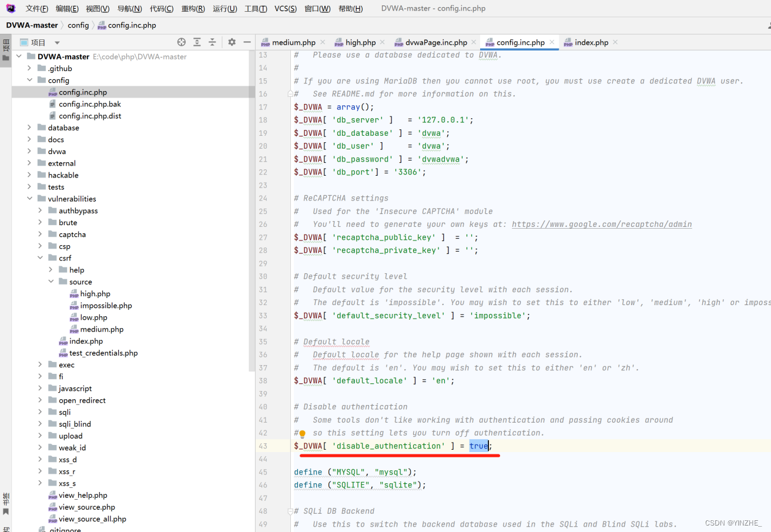Open the Bookmarks side tool tab
Image resolution: width=771 pixels, height=532 pixels.
coord(6,503)
